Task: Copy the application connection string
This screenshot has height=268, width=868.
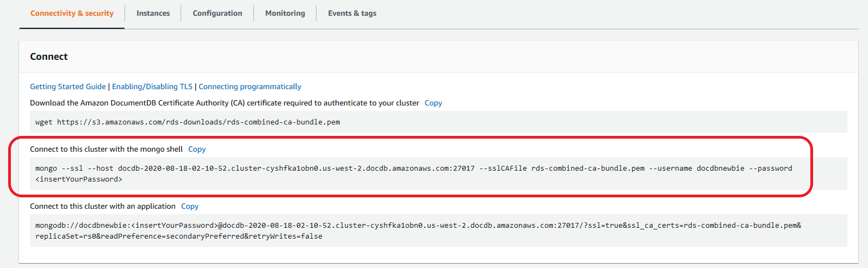Action: [190, 206]
